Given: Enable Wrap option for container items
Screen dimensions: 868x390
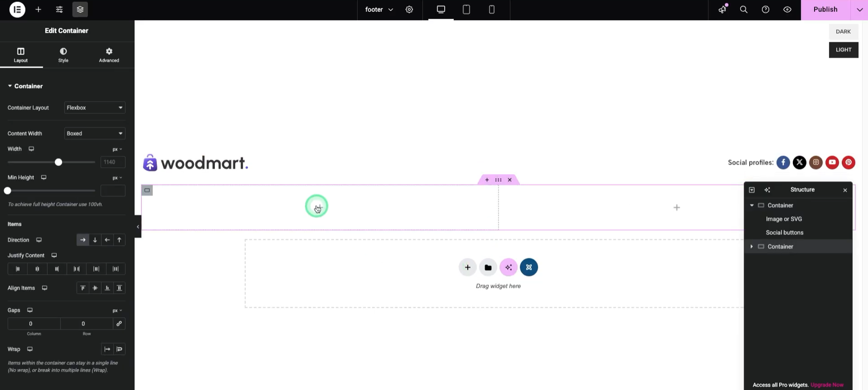Looking at the screenshot, I should (x=120, y=349).
